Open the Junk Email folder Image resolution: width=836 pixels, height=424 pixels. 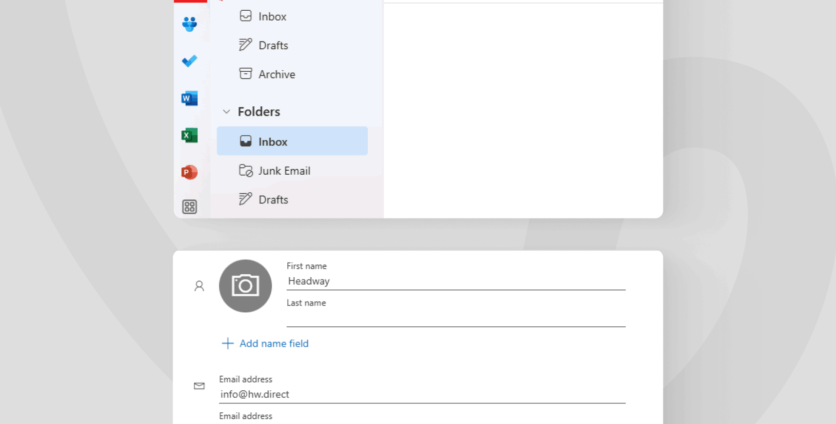click(x=283, y=171)
